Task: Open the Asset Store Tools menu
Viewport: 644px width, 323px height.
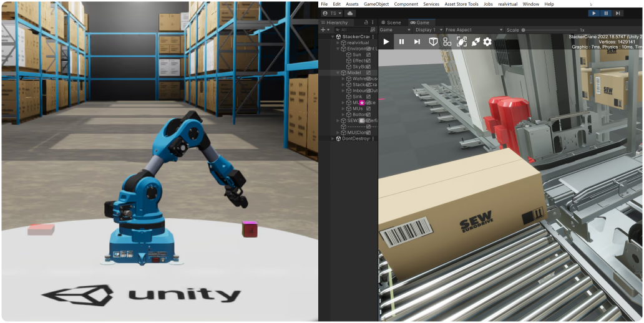Action: [x=462, y=4]
